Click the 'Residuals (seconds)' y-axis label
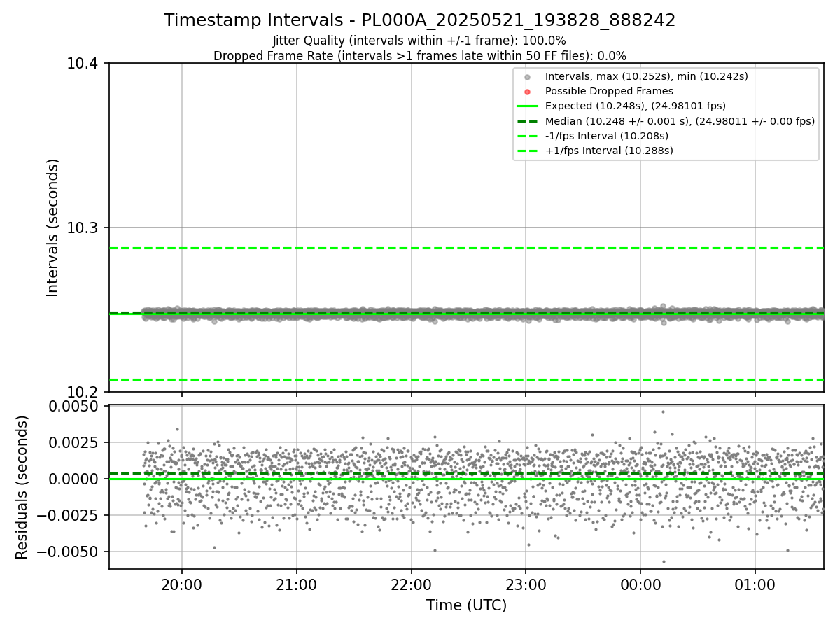The image size is (840, 630). point(22,487)
